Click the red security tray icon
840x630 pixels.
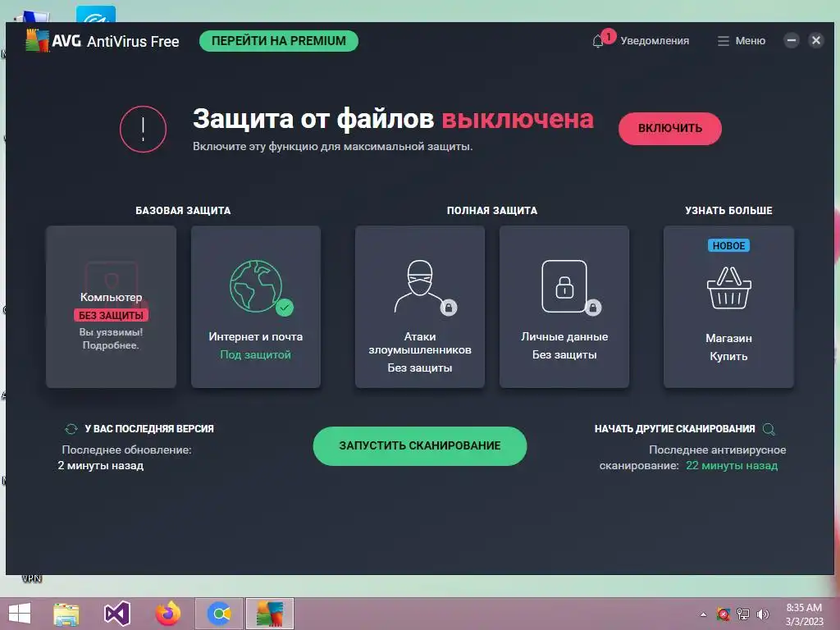(724, 614)
